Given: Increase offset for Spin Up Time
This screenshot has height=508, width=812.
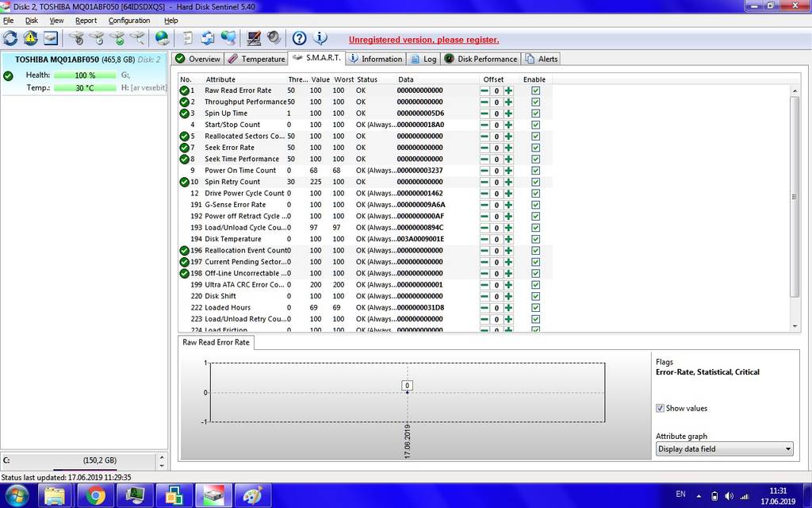Looking at the screenshot, I should [508, 114].
